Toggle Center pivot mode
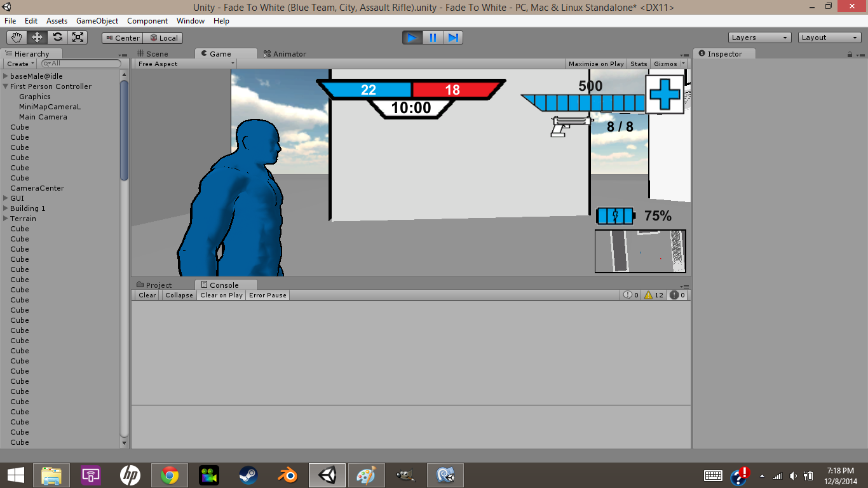The width and height of the screenshot is (868, 488). (x=121, y=37)
